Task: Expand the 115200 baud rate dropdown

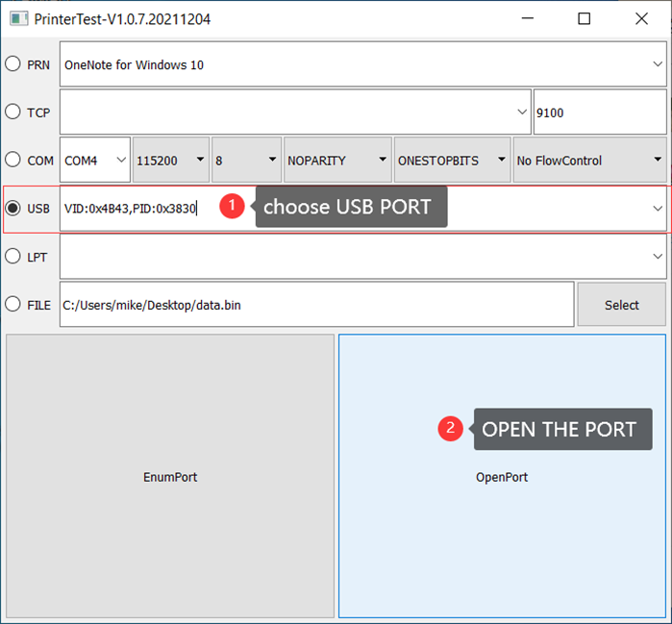Action: 170,161
